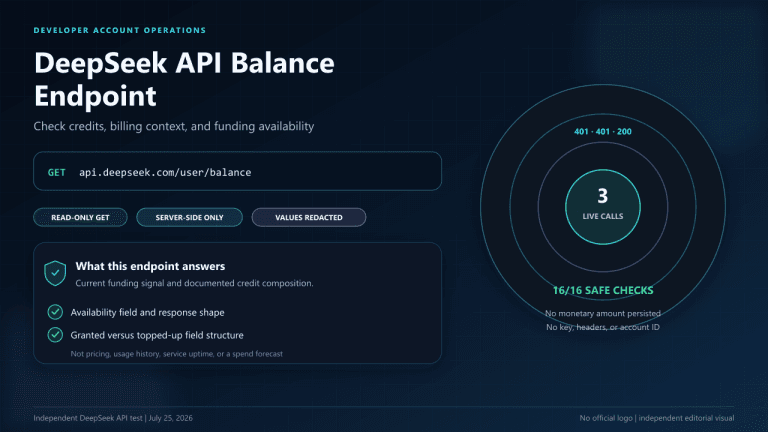This screenshot has width=768, height=432.
Task: Click the 3 LIVE CALLS circle
Action: coord(603,207)
